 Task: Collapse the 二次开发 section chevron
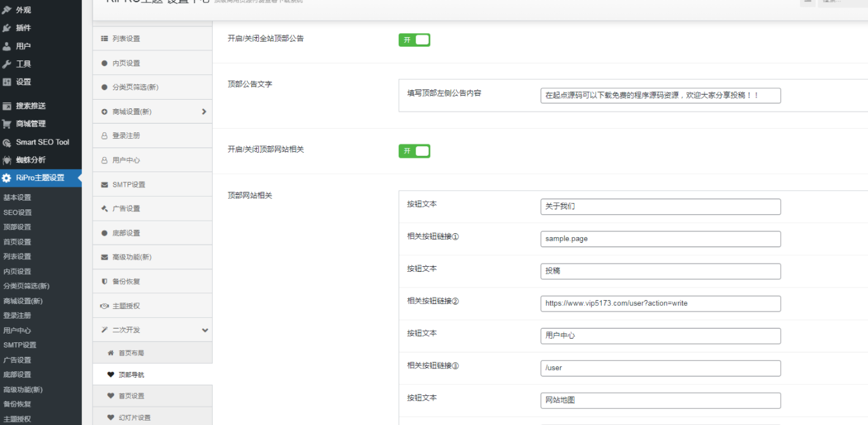coord(204,330)
